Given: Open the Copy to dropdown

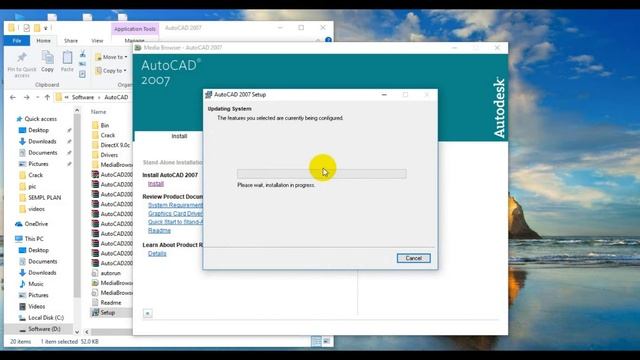Looking at the screenshot, I should 111,71.
